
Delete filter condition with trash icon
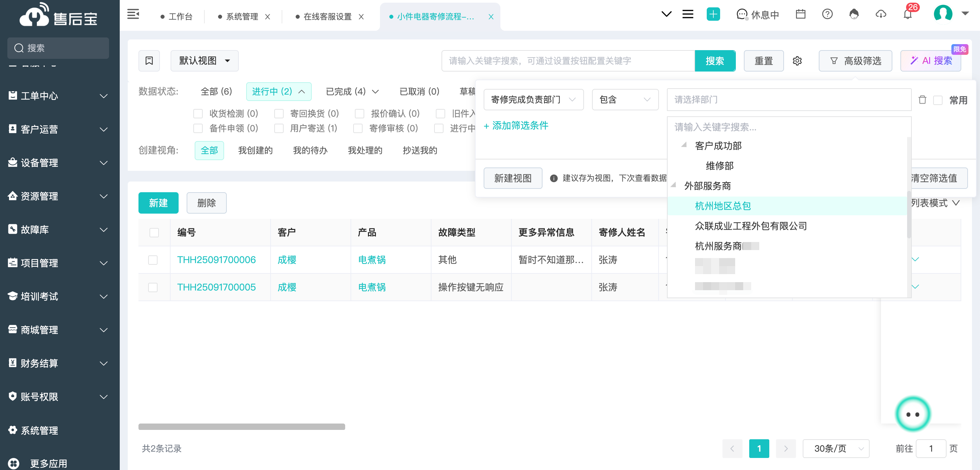point(922,100)
